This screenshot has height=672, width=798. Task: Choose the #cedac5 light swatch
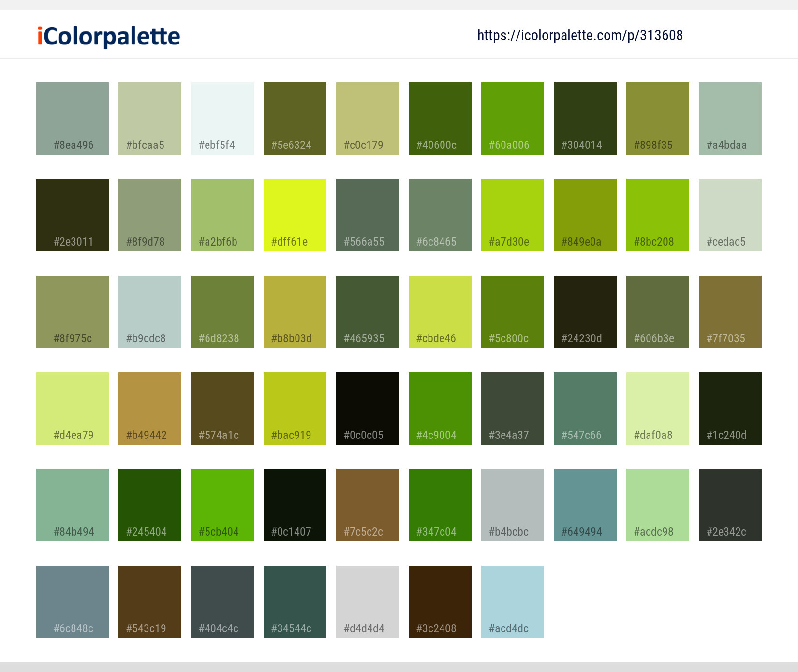730,215
